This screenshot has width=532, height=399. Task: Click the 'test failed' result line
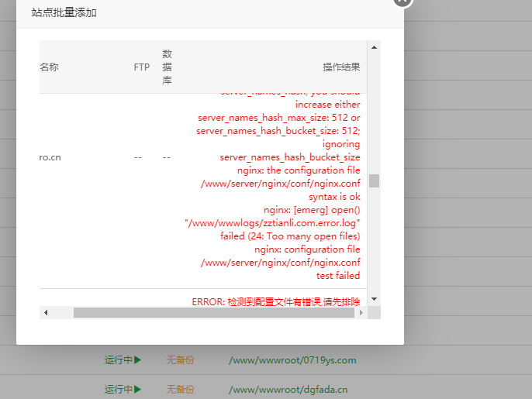point(338,276)
